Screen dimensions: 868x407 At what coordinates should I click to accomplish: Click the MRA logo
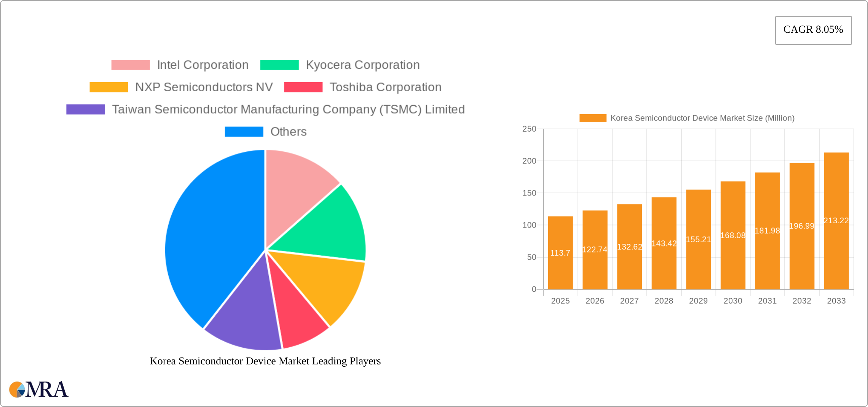pos(39,390)
